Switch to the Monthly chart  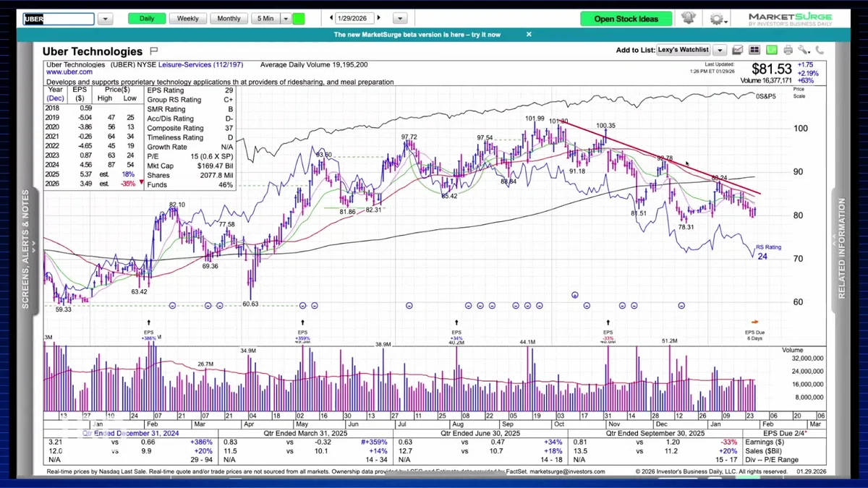point(229,19)
